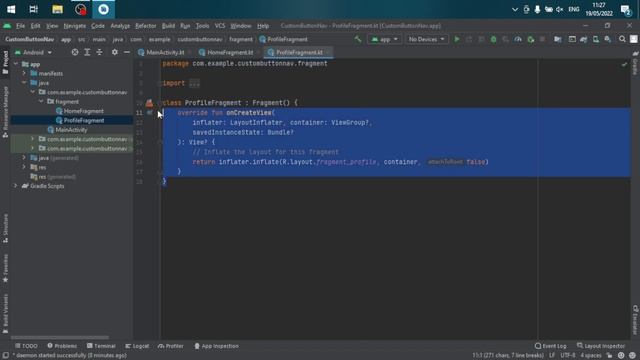640x360 pixels.
Task: Click the Search Everywhere magnifier icon
Action: point(622,39)
